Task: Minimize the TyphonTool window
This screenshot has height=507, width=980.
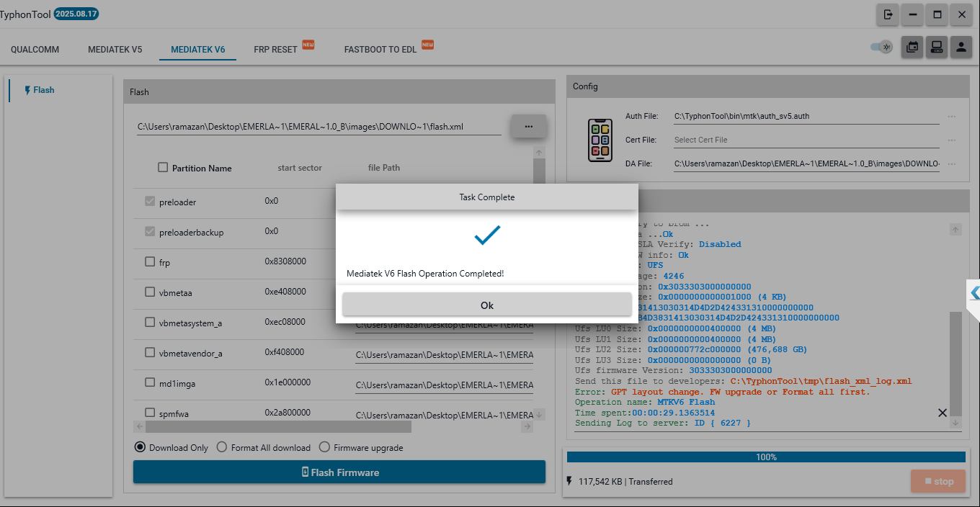Action: (913, 14)
